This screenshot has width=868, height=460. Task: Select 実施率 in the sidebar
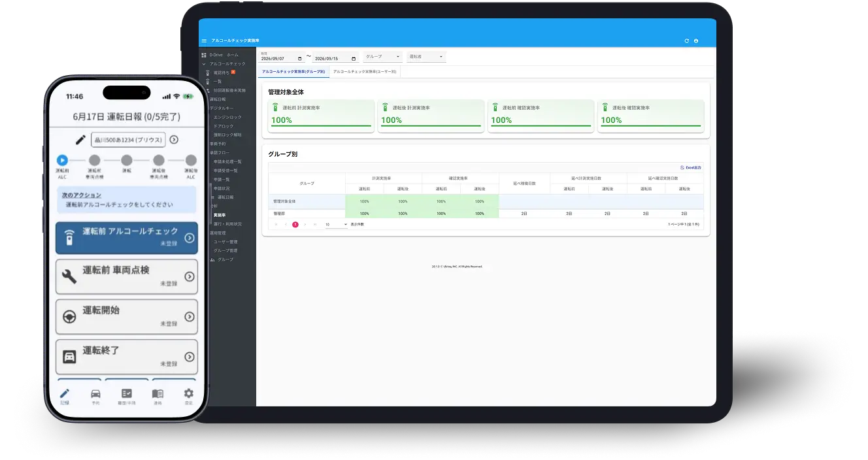[x=220, y=215]
